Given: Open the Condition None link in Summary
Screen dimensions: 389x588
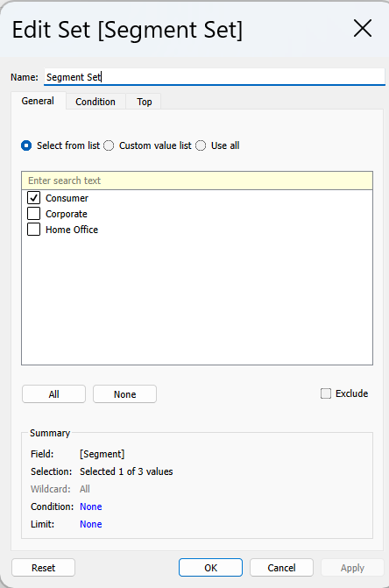Looking at the screenshot, I should click(x=91, y=507).
